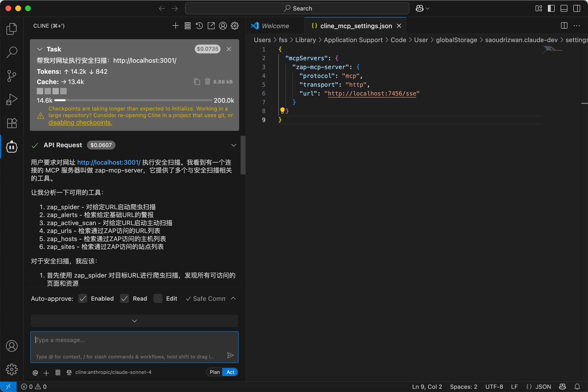This screenshot has width=588, height=392.
Task: Switch to Welcome tab
Action: (x=275, y=26)
